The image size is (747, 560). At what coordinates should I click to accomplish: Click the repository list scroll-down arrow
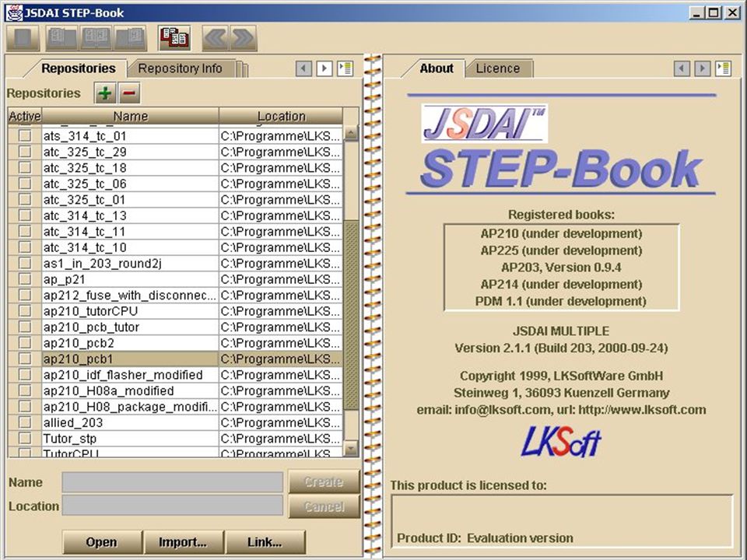coord(351,449)
